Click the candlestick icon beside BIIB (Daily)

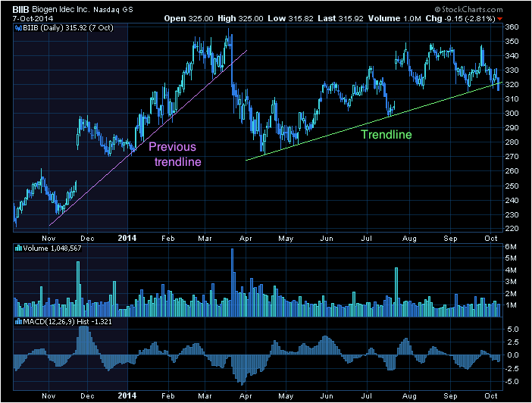18,28
